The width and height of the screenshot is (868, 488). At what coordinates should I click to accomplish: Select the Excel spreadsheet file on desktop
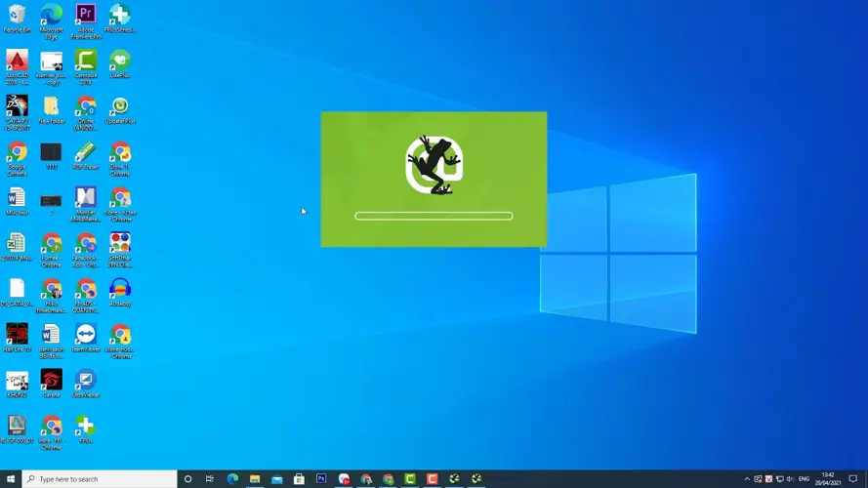click(x=17, y=247)
